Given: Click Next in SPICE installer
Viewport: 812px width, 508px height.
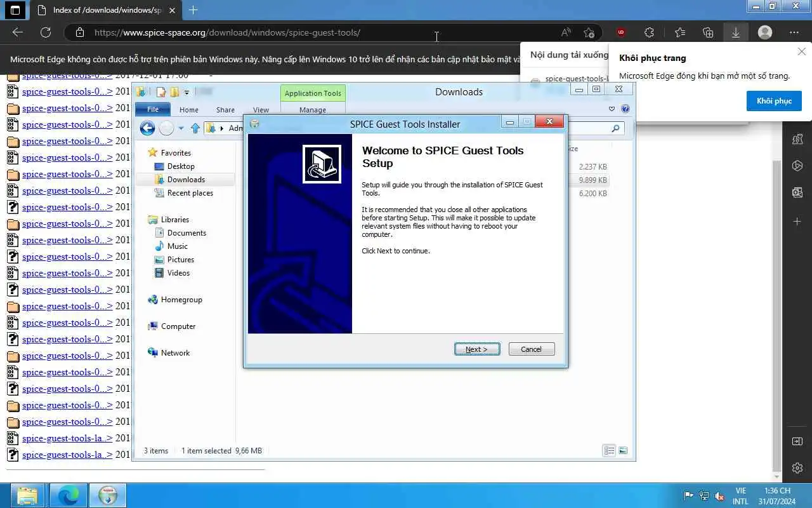Looking at the screenshot, I should [477, 349].
